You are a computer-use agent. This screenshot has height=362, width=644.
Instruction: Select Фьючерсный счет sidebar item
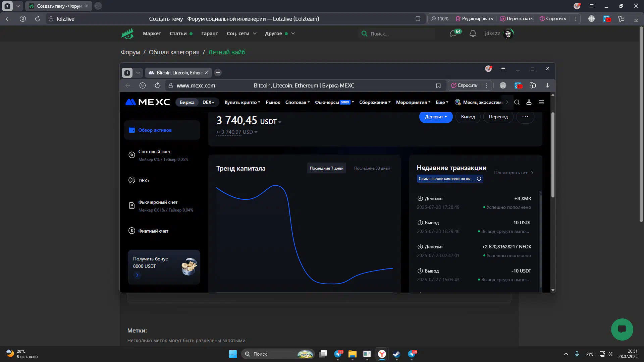[162, 206]
